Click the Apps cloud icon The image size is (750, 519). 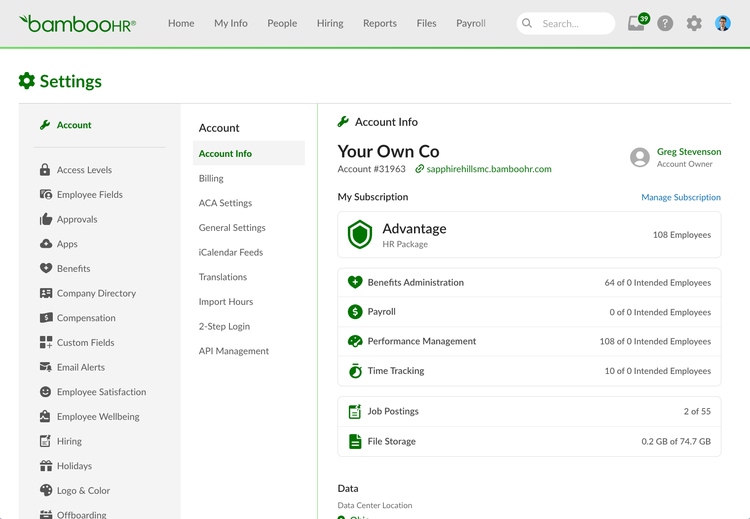point(45,243)
